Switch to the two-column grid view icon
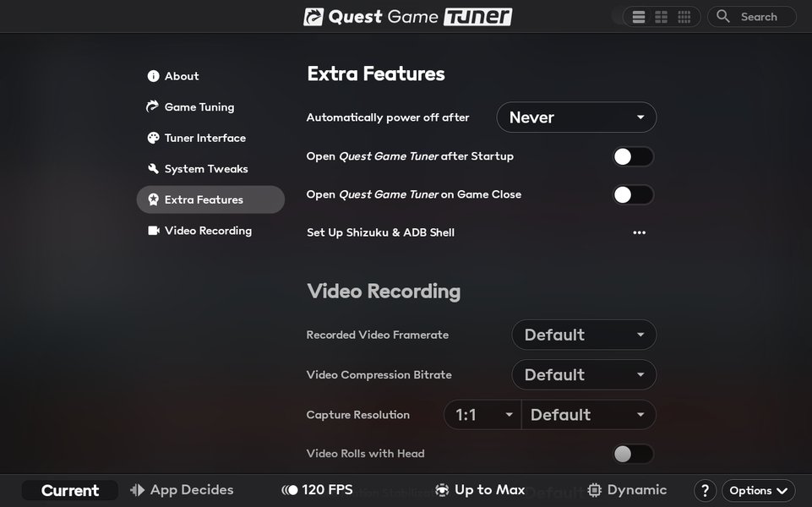Image resolution: width=812 pixels, height=507 pixels. pos(662,17)
